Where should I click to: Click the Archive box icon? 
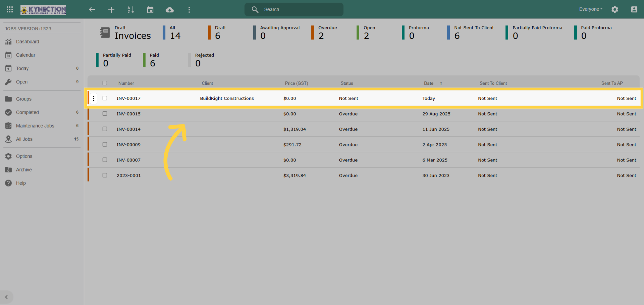(x=8, y=170)
